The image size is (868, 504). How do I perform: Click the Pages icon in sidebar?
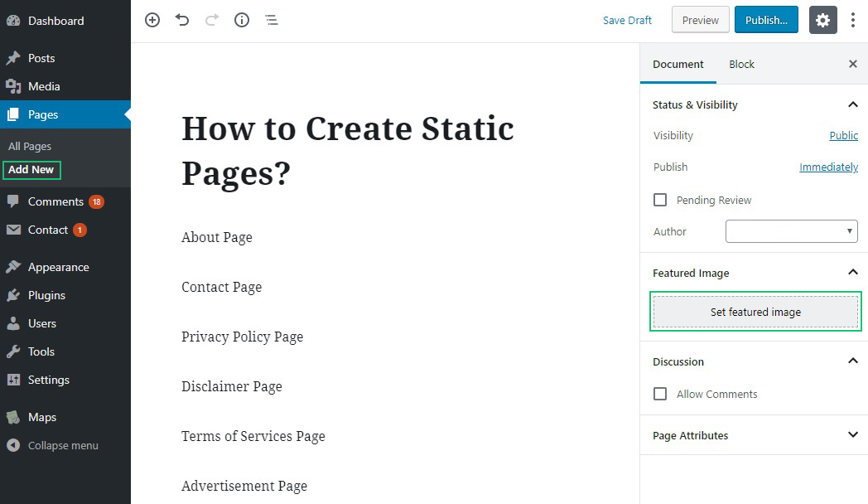point(13,114)
